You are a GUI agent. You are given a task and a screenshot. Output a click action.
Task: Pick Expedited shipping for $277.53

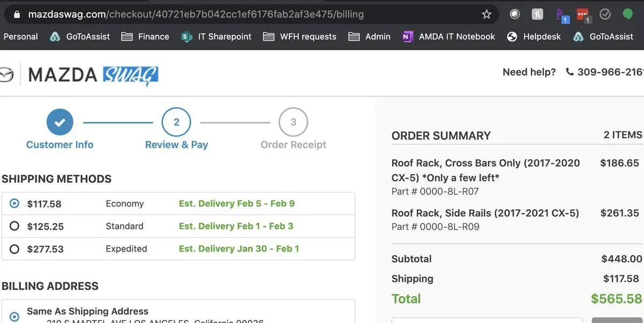pos(178,249)
